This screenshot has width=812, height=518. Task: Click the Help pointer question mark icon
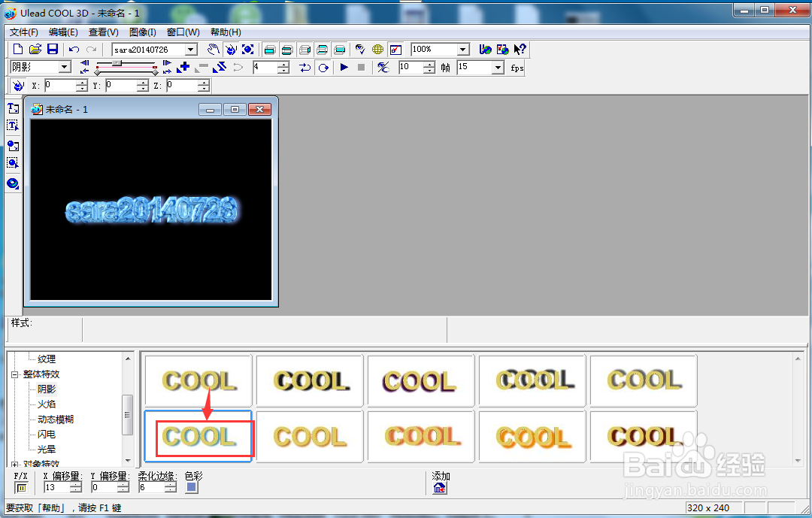coord(520,49)
